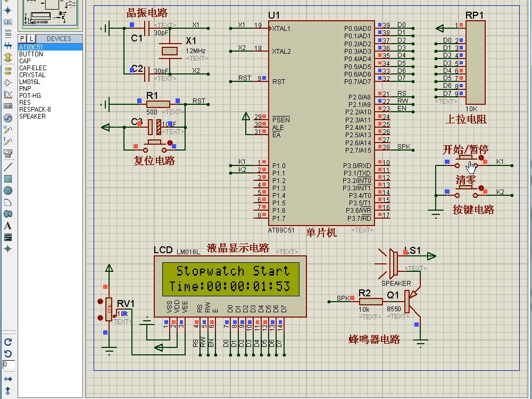This screenshot has width=532, height=399.
Task: Pick the Virtual Instruments mode icon
Action: [x=7, y=153]
